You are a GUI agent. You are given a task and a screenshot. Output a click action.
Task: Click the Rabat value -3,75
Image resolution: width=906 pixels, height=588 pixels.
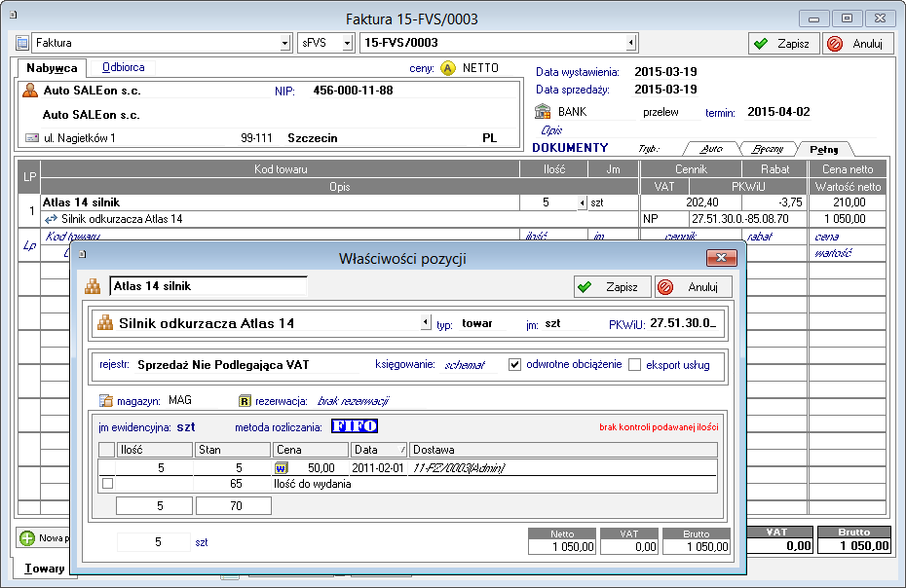(x=790, y=202)
